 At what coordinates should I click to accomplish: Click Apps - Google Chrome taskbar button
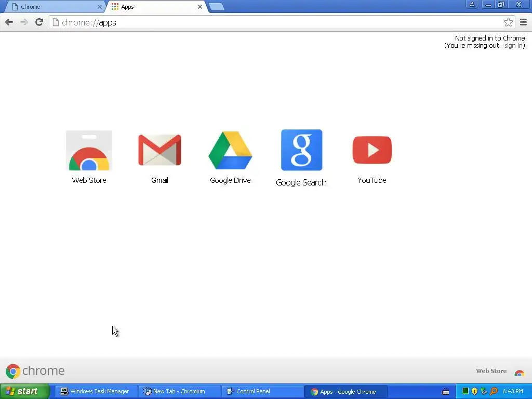pyautogui.click(x=345, y=392)
